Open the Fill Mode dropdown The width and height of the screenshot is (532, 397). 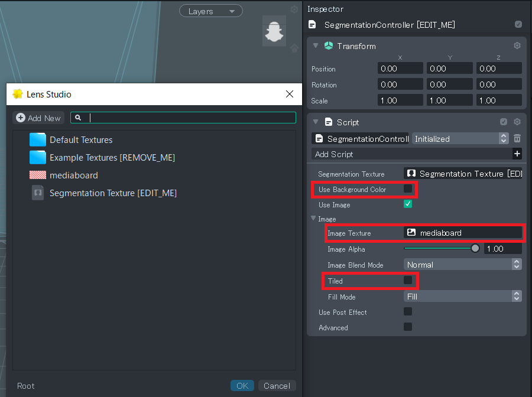(x=462, y=297)
